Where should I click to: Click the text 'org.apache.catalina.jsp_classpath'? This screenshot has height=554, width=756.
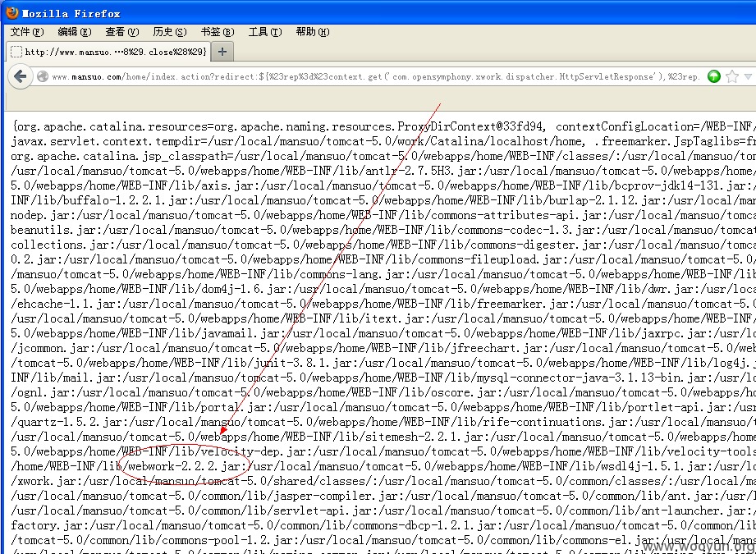tap(119, 156)
